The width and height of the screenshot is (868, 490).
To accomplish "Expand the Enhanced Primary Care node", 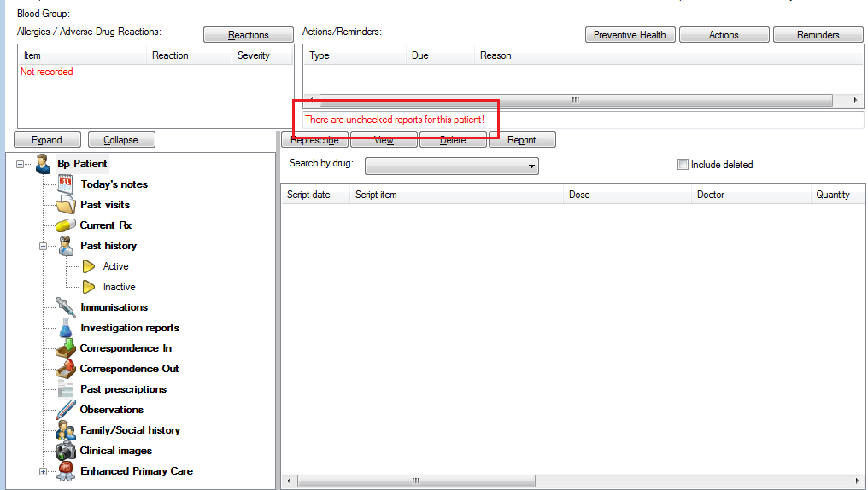I will (43, 471).
